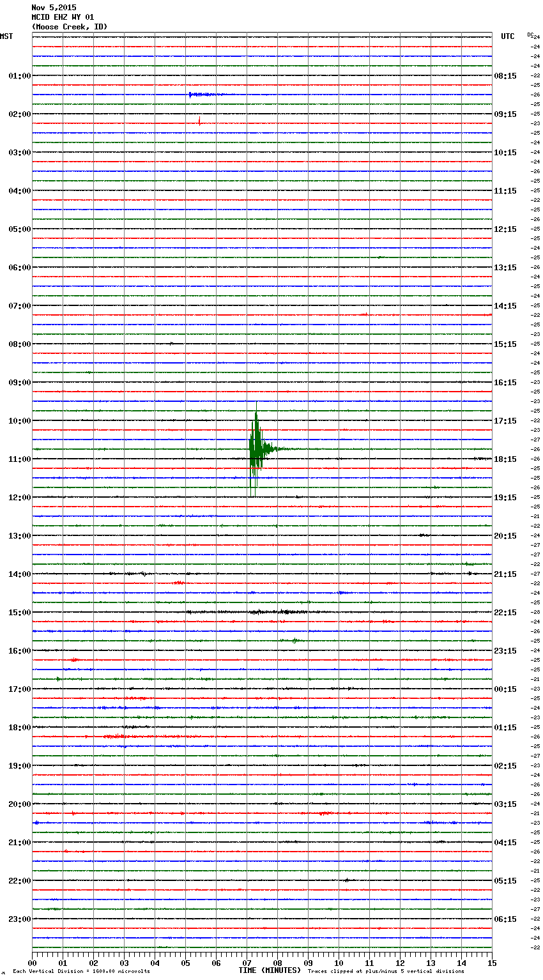Select the 17:00 MST row label
Image resolution: width=543 pixels, height=980 pixels.
point(20,689)
